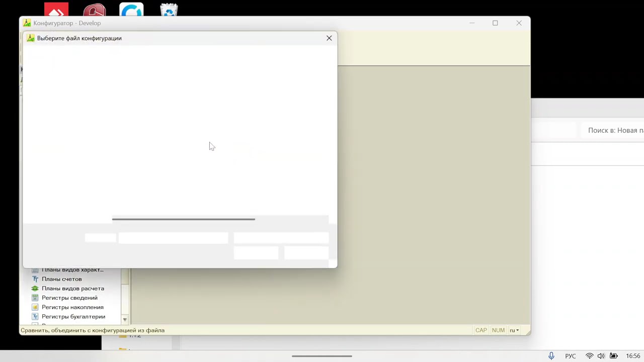Close the Выберите файл конфигурации dialog
Image resolution: width=644 pixels, height=362 pixels.
click(329, 38)
